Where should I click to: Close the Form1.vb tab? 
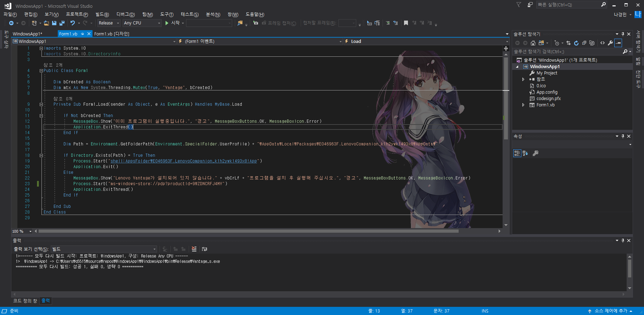(89, 34)
